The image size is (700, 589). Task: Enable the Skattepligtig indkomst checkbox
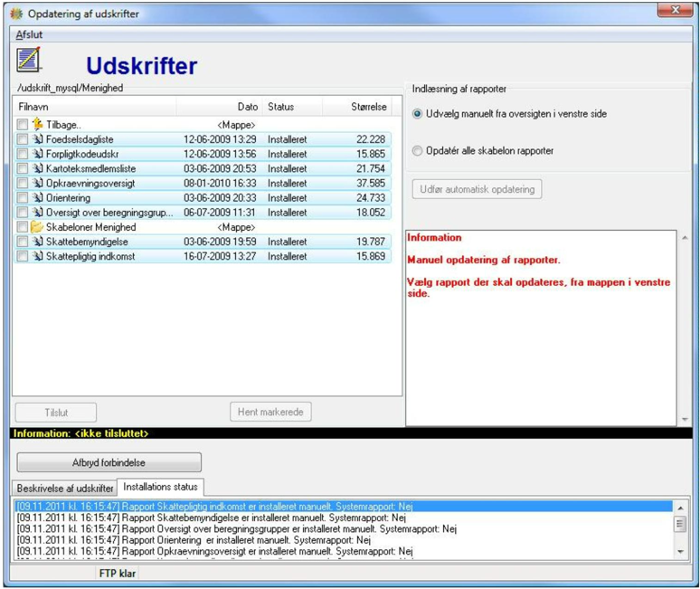(x=22, y=256)
